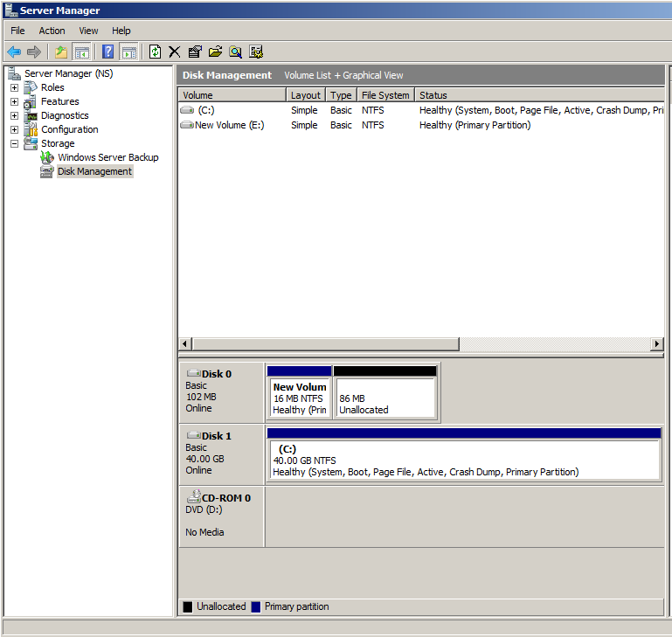Click the Disk 1 disk icon

pos(194,435)
